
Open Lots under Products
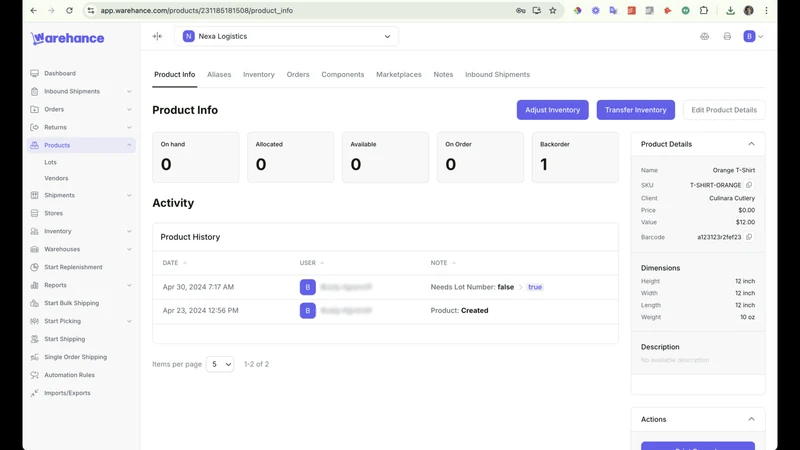51,162
